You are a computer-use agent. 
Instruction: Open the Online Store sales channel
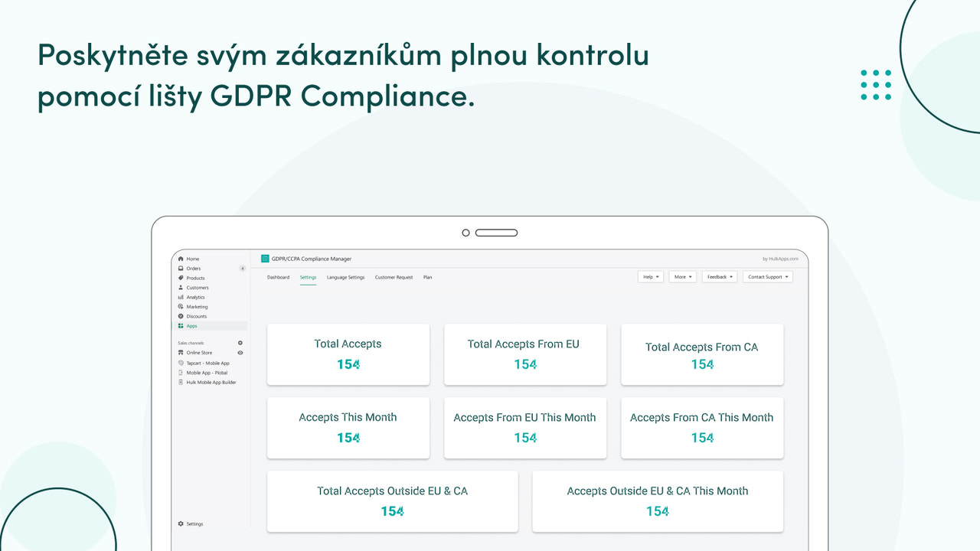(x=199, y=353)
